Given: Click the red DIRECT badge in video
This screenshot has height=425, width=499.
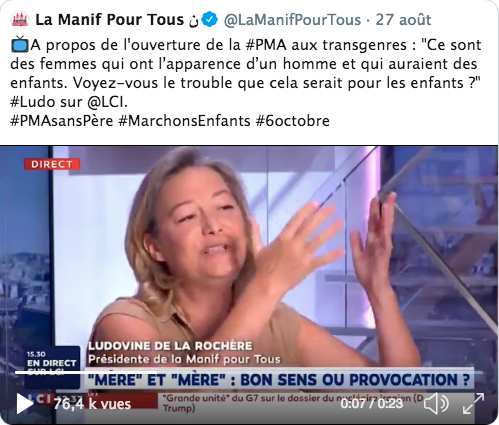Looking at the screenshot, I should point(52,164).
